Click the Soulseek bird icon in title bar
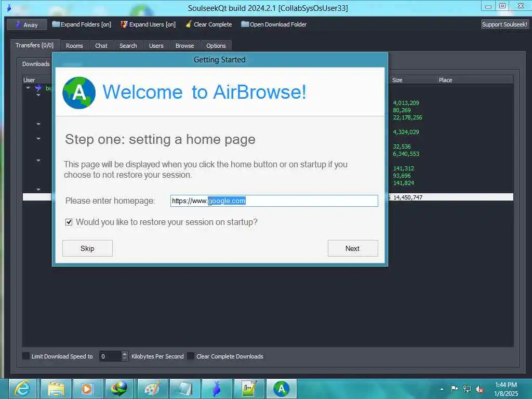 point(9,8)
